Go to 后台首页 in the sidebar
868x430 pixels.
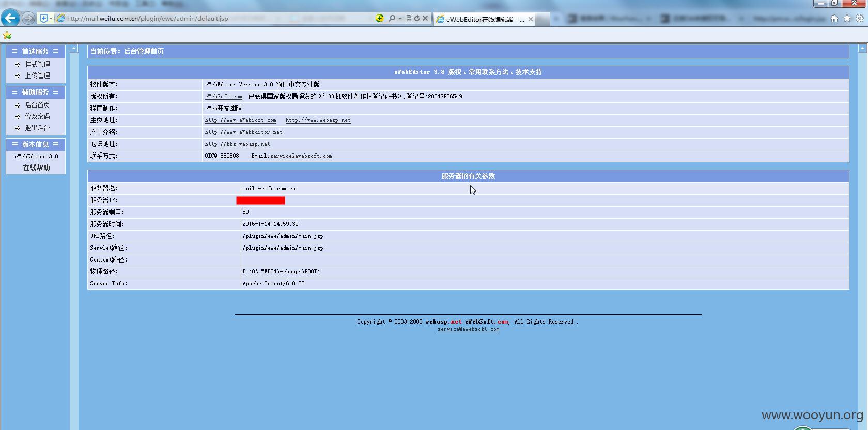pos(38,105)
